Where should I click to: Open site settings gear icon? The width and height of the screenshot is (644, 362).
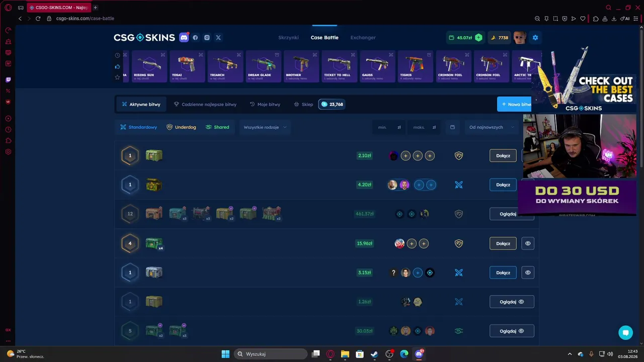coord(535,38)
